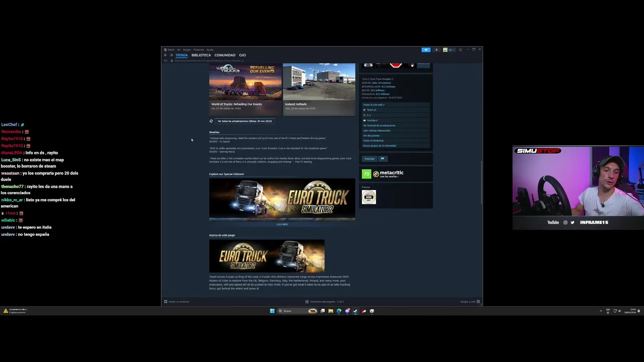This screenshot has height=362, width=644.
Task: Open the Ayuda menu
Action: [210, 50]
